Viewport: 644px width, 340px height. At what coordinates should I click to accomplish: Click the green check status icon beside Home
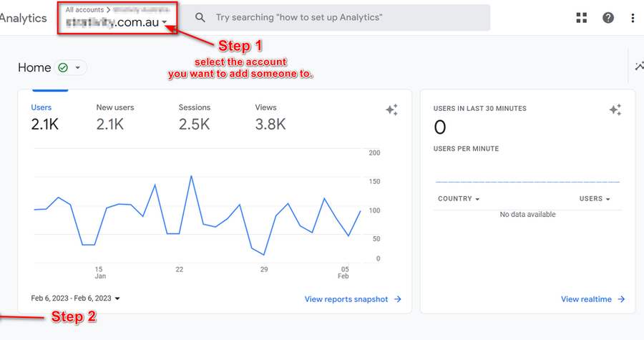click(63, 68)
